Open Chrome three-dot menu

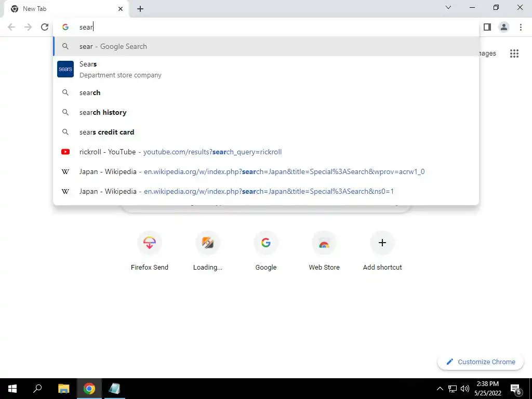tap(521, 27)
